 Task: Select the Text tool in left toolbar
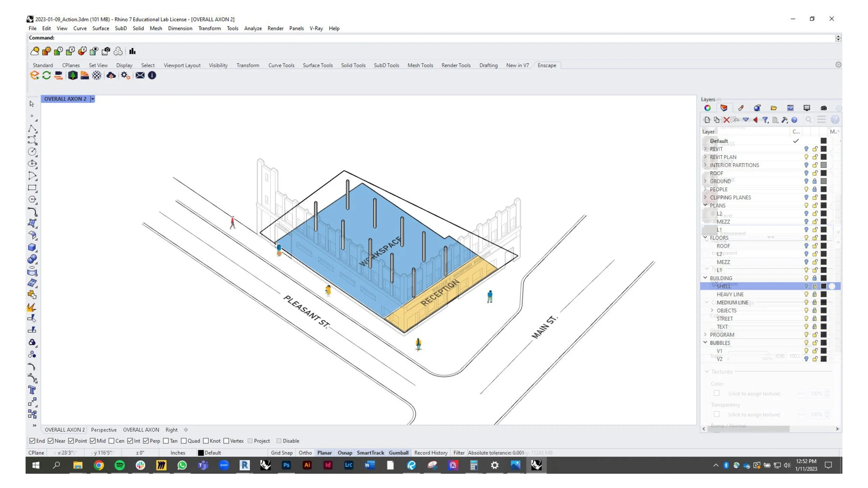pyautogui.click(x=32, y=390)
